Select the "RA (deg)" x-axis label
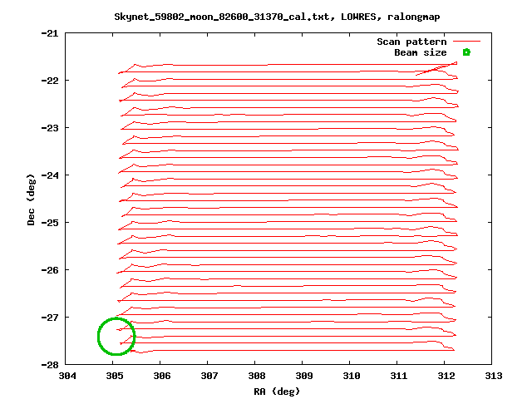Screen dimensions: 532x399 pyautogui.click(x=277, y=392)
